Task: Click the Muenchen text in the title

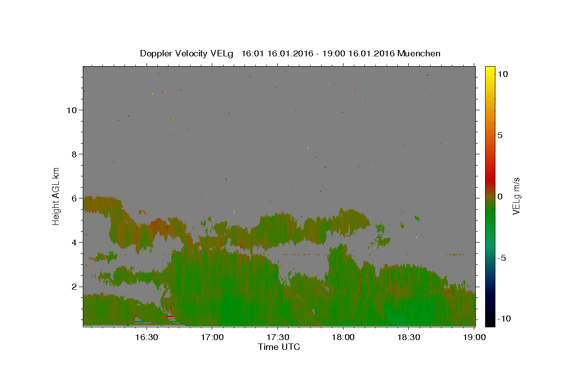Action: tap(419, 53)
